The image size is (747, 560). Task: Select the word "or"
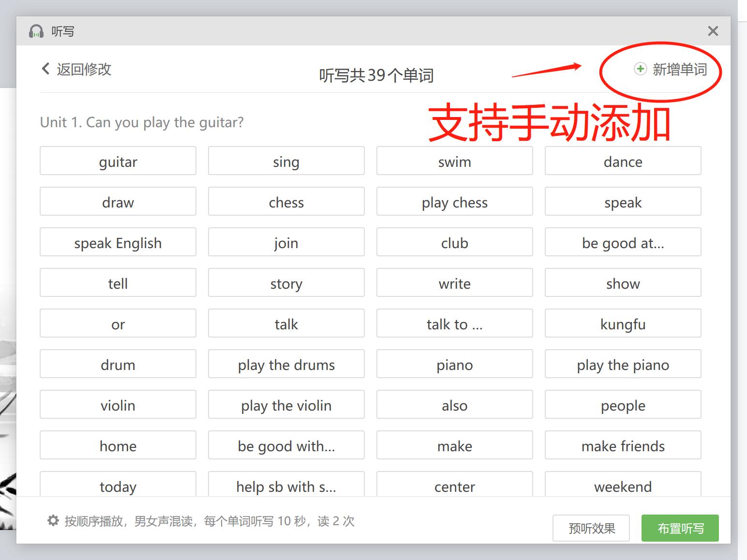(118, 323)
